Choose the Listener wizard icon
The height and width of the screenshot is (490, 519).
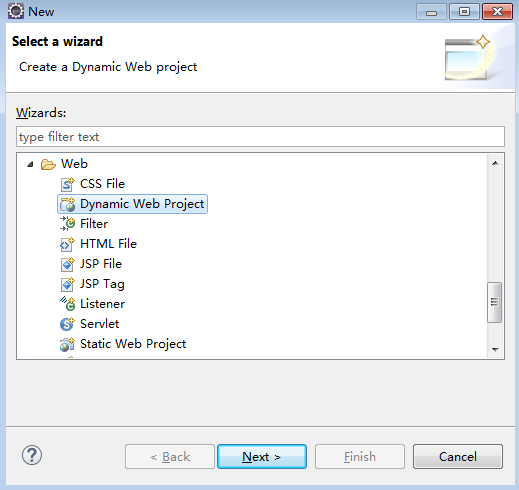point(67,304)
